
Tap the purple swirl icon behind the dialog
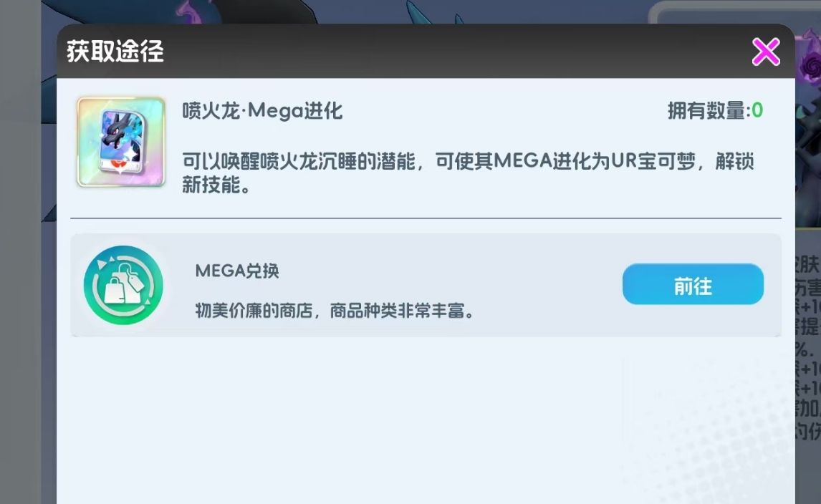coord(808,64)
